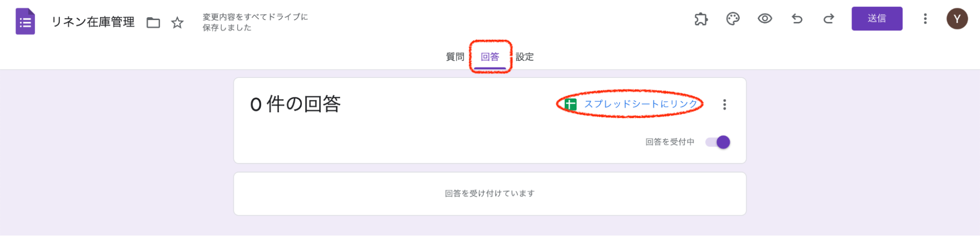Click the undo arrow icon
This screenshot has height=236, width=980.
[x=797, y=19]
